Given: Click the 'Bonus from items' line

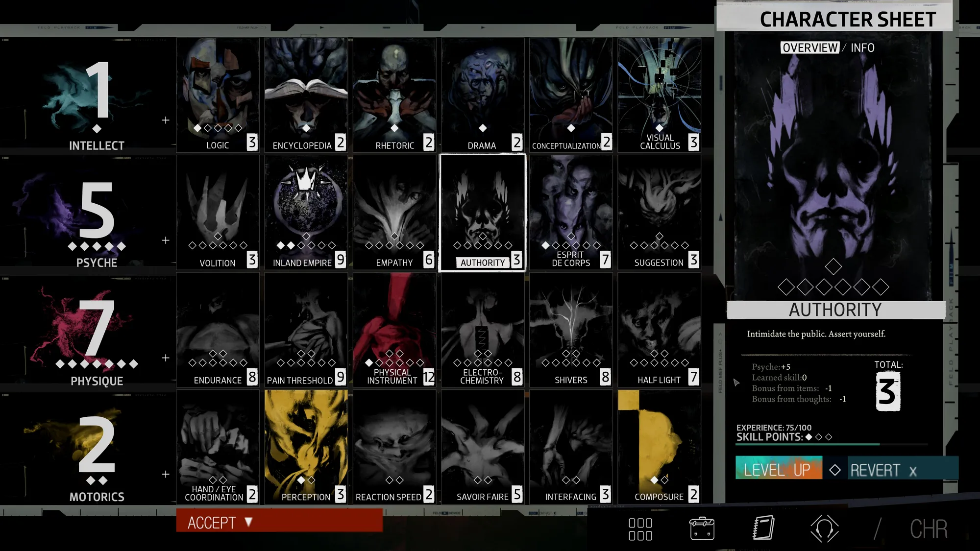Looking at the screenshot, I should [x=792, y=388].
